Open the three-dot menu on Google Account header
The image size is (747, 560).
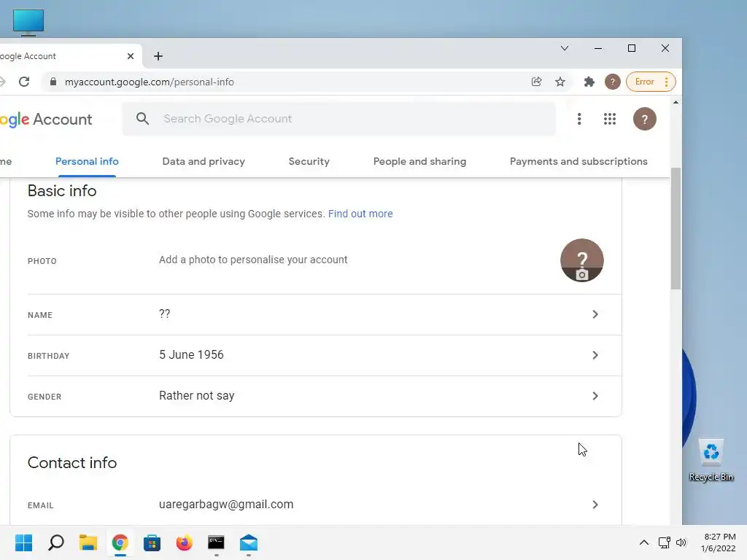click(579, 119)
